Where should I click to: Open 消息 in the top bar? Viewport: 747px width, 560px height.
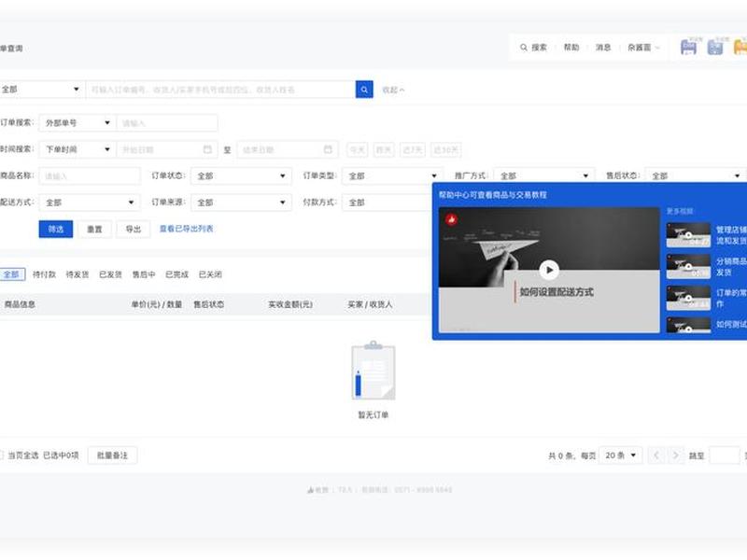603,48
